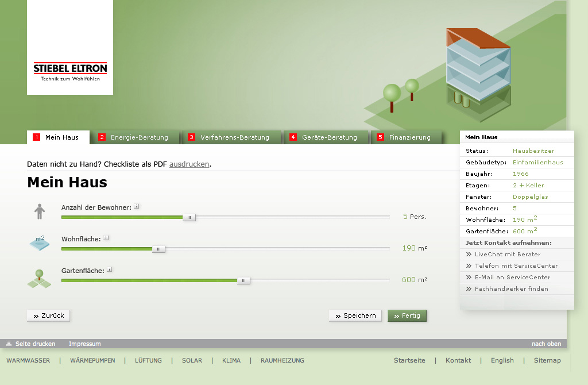Click the Stiebel Eltron logo
This screenshot has width=588, height=385.
coord(70,71)
